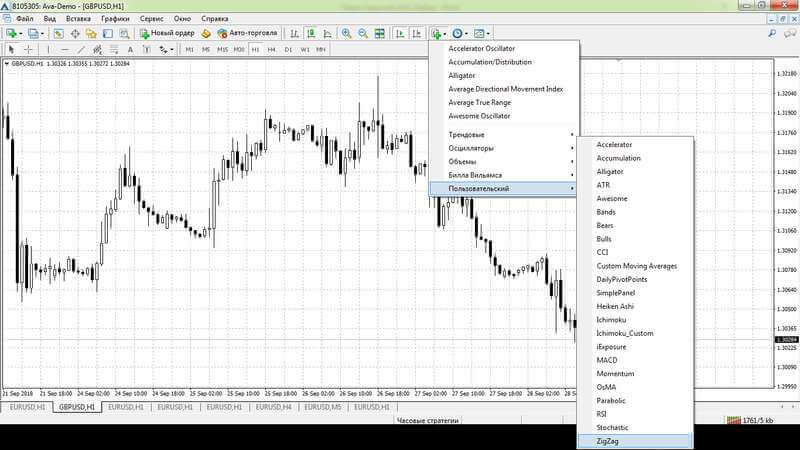Show the Market Watch window icon

(x=59, y=34)
